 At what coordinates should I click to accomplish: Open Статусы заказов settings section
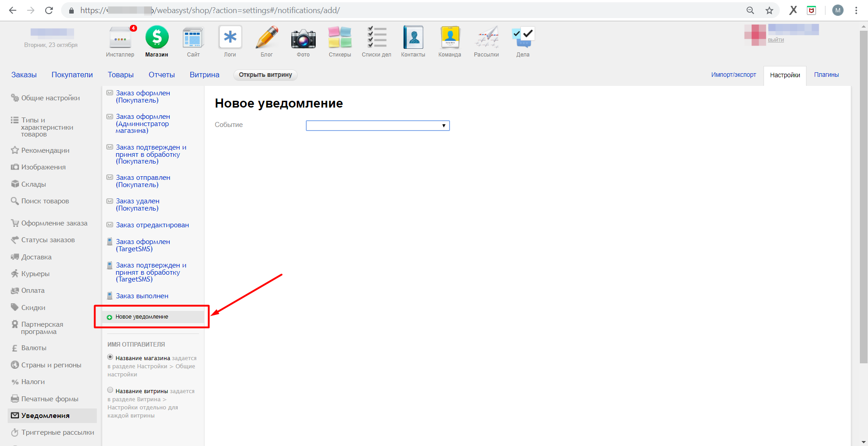48,240
